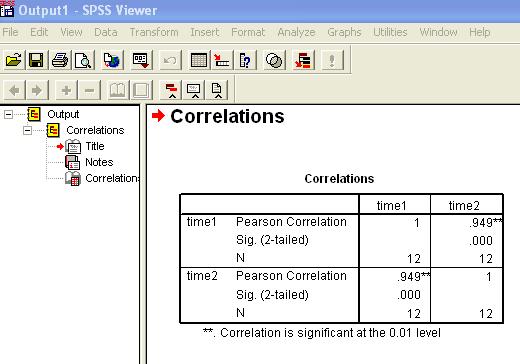Open the Variables info question-mark icon
Viewport: 520px width, 364px height.
pos(245,60)
